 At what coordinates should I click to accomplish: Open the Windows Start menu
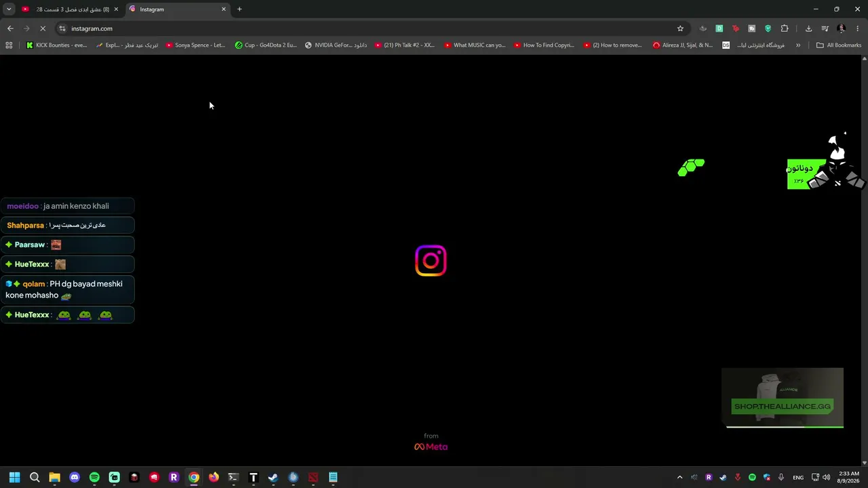(15, 477)
